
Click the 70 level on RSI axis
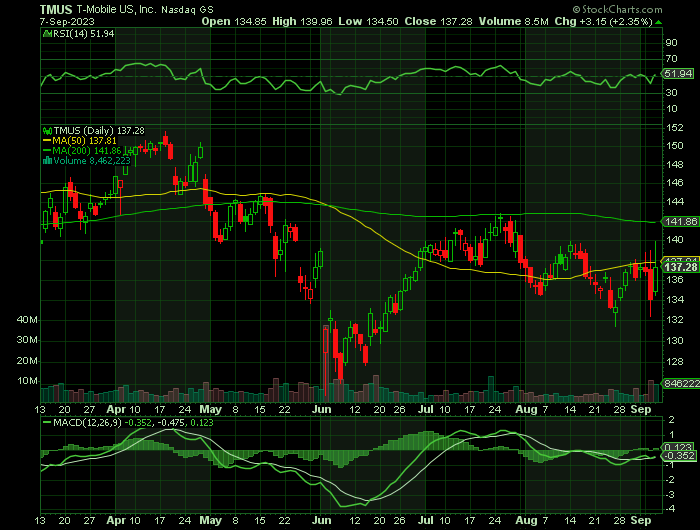671,59
